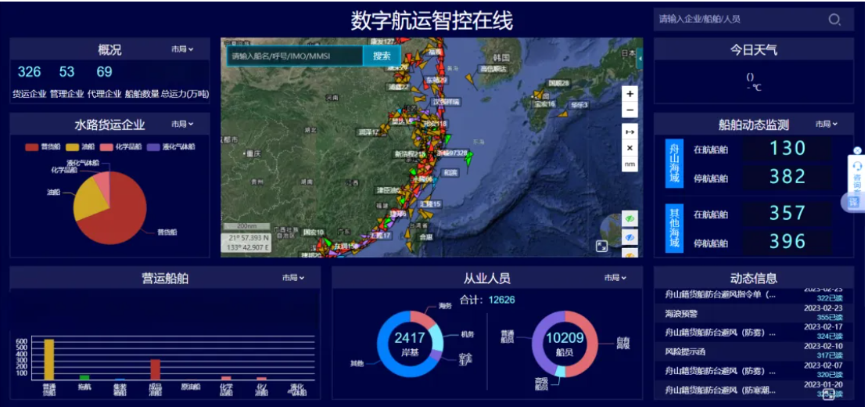Open 市局 dropdown in 营运船舶 panel

pos(292,278)
